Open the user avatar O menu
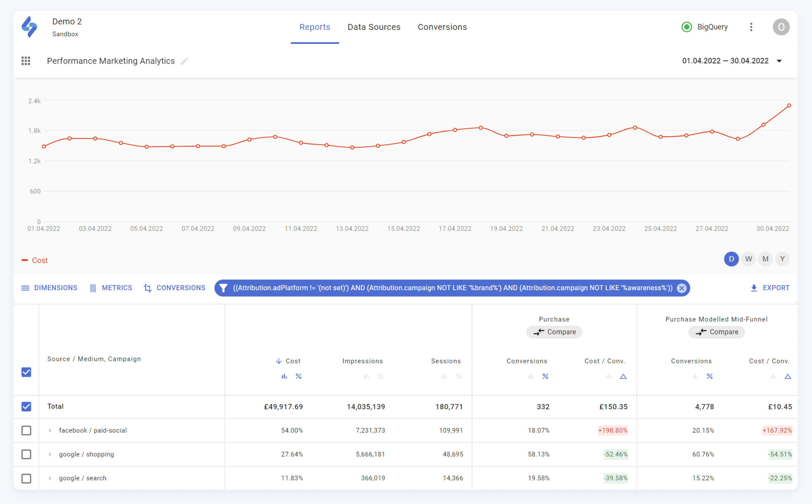Viewport: 812px width, 504px height. (781, 27)
